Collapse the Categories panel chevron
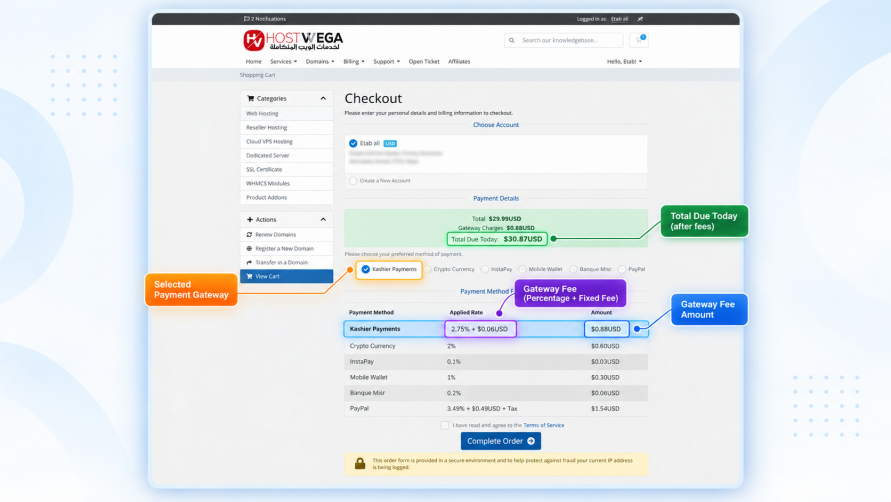 (x=323, y=98)
